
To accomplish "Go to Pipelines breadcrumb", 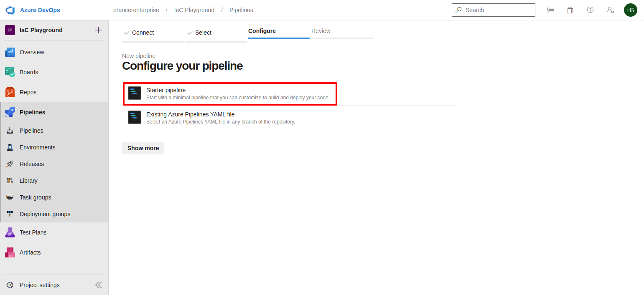I will pyautogui.click(x=241, y=10).
